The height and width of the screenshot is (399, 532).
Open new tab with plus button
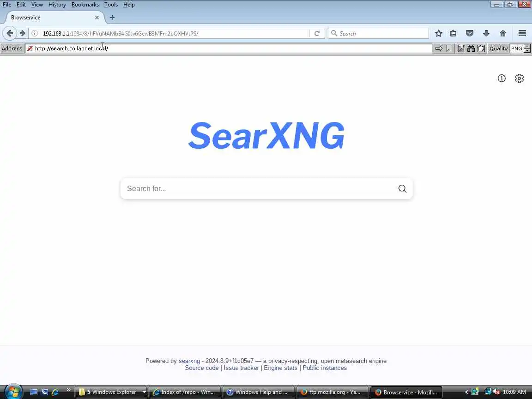pyautogui.click(x=112, y=17)
